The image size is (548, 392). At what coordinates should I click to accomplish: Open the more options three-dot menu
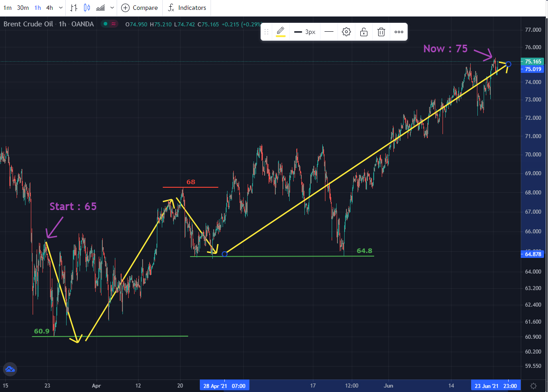[x=399, y=32]
